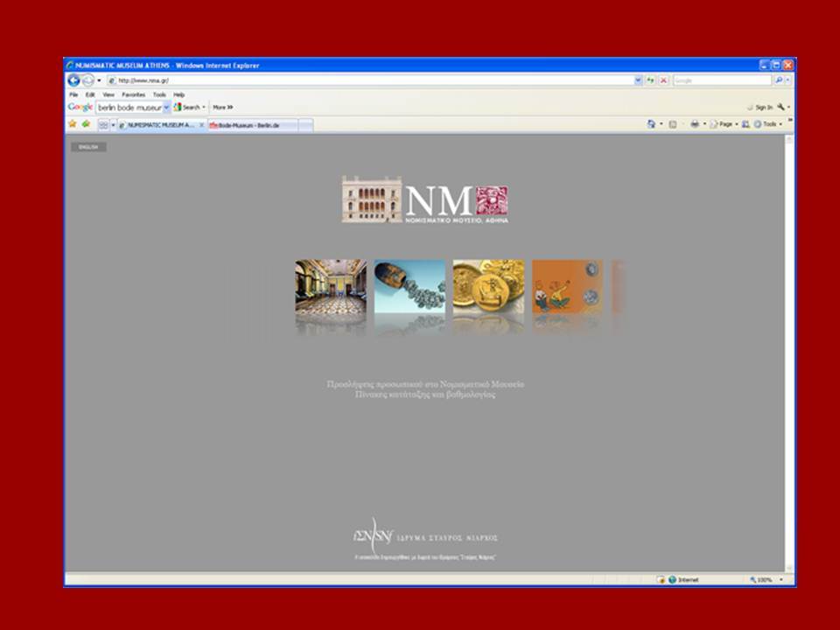
Task: Stop loading with the red X icon
Action: (663, 80)
